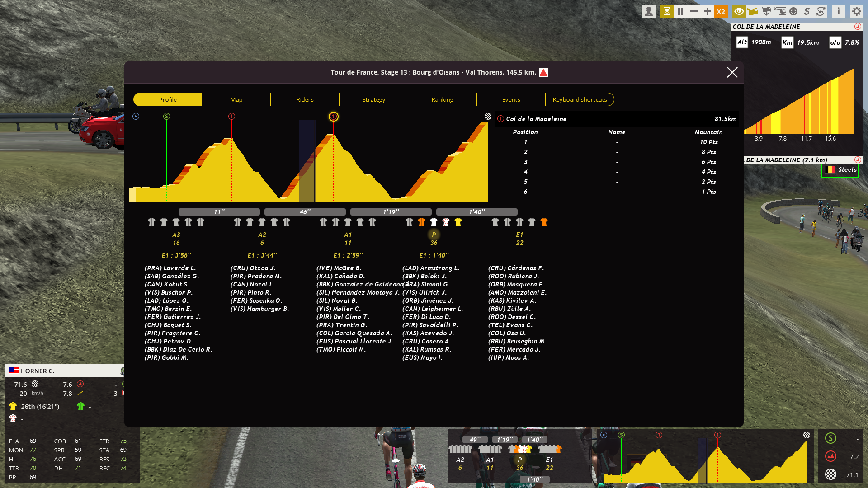The height and width of the screenshot is (488, 868).
Task: Click Horner's polka dot jersey icon
Action: [x=13, y=418]
